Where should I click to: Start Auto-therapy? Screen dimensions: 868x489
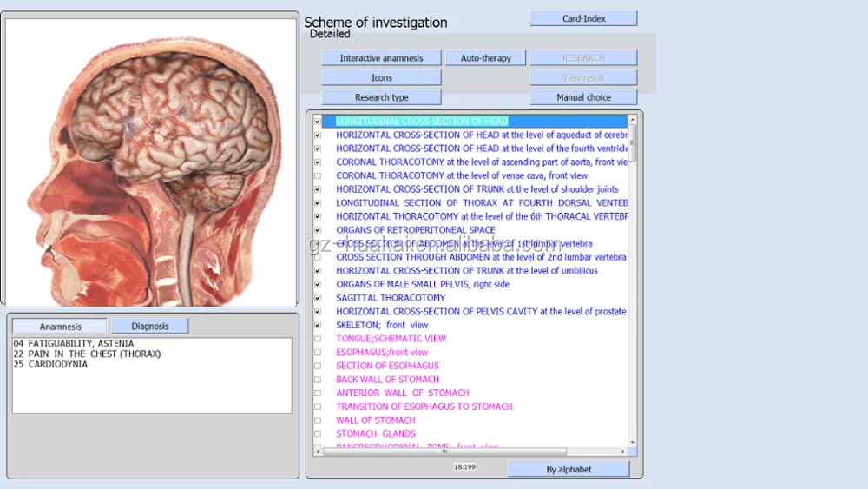(485, 58)
